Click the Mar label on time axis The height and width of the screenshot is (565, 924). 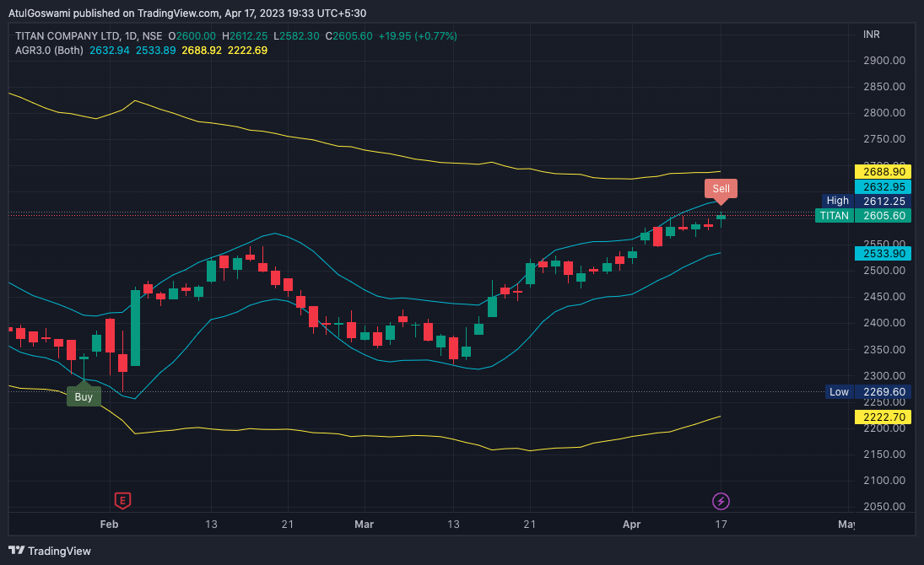click(x=365, y=524)
